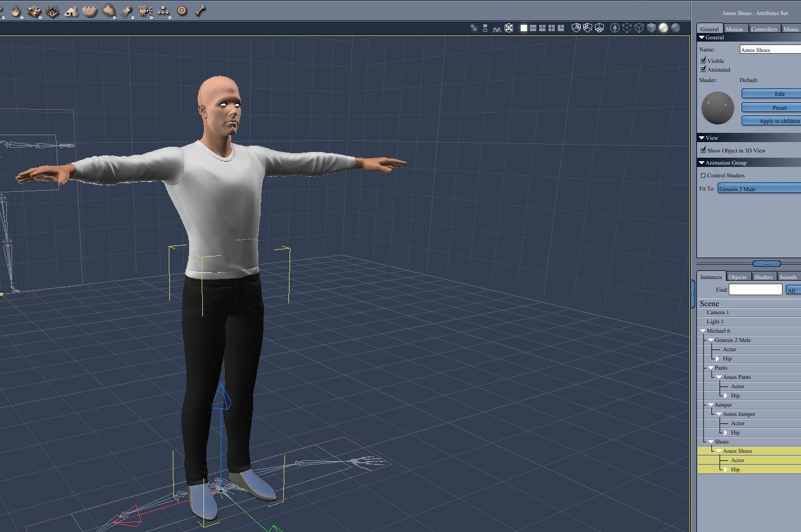Open the camera creation tool
The width and height of the screenshot is (801, 532).
(x=144, y=10)
